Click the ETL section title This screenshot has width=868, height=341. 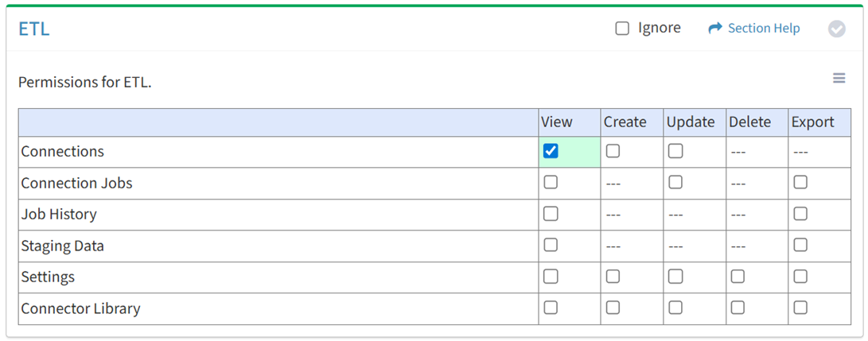[x=34, y=29]
